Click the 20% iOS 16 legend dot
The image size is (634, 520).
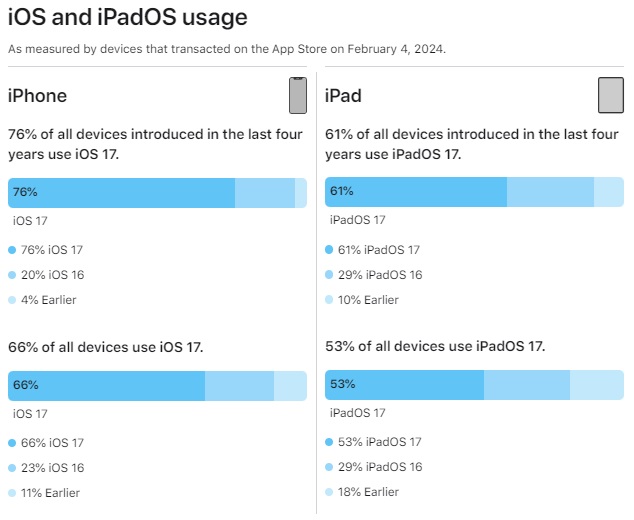pos(12,275)
